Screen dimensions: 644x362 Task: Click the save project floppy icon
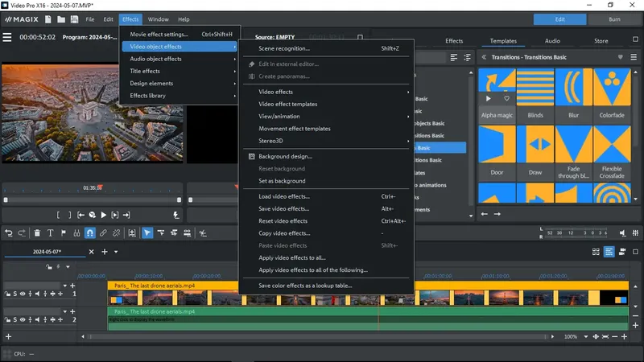[x=72, y=19]
